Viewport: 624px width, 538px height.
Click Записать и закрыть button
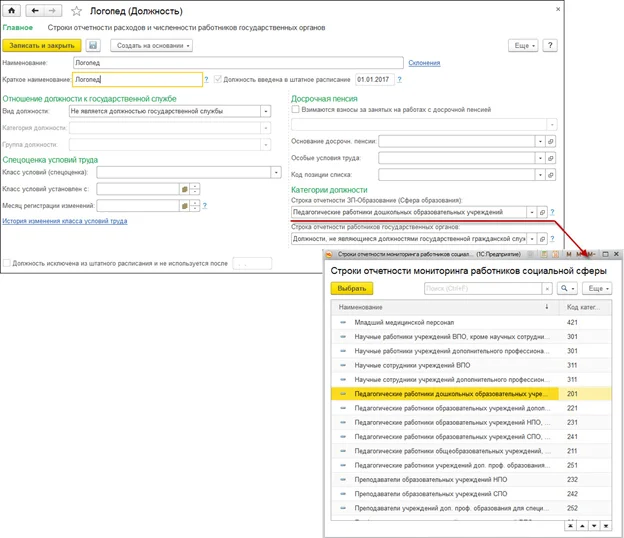click(x=42, y=45)
